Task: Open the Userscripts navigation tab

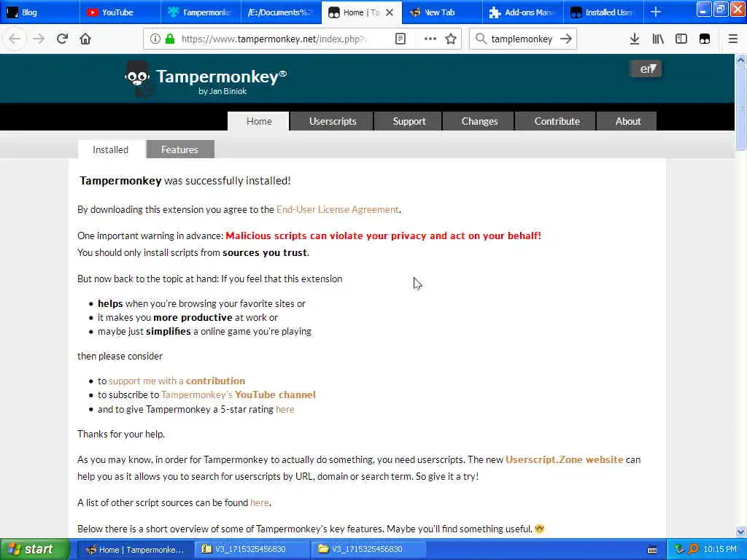Action: pos(333,121)
